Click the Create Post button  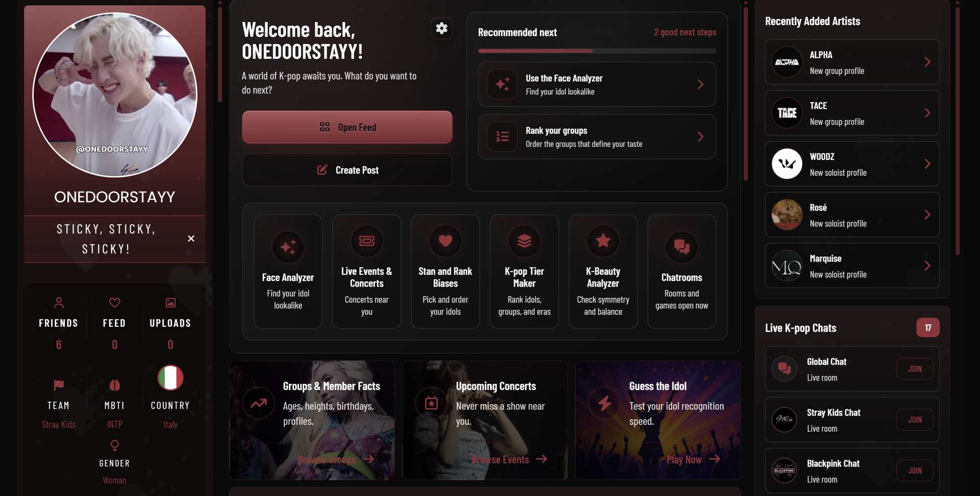click(x=347, y=170)
